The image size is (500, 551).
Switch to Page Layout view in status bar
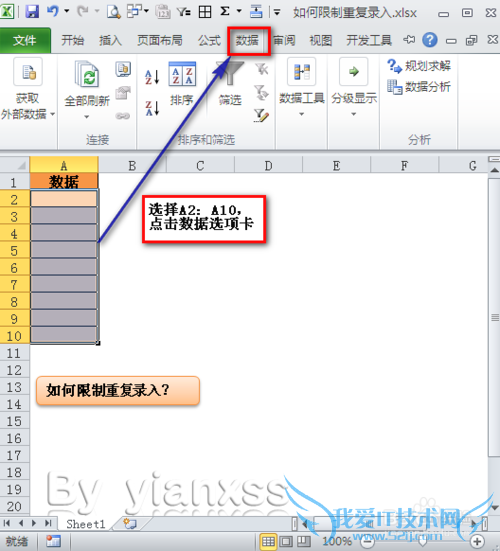tap(286, 541)
